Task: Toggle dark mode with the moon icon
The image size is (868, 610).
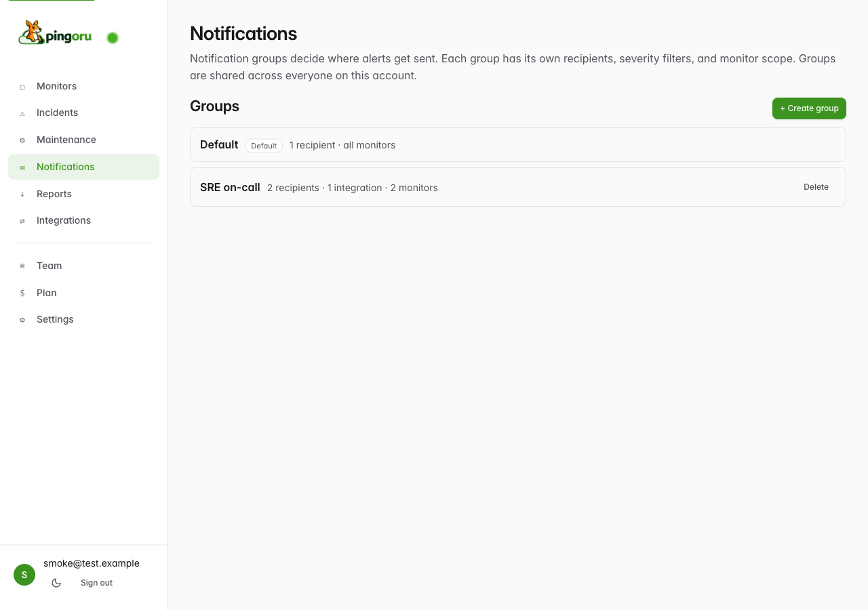Action: 56,582
